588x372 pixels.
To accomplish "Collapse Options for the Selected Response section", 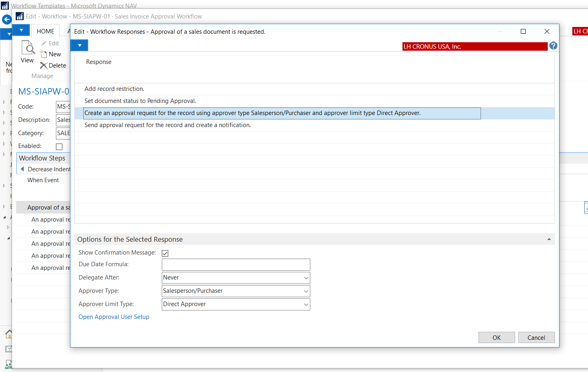I will 549,239.
